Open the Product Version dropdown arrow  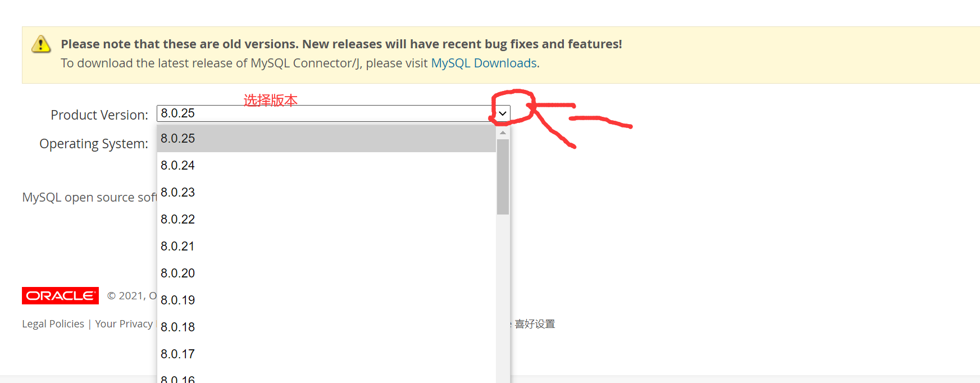503,113
